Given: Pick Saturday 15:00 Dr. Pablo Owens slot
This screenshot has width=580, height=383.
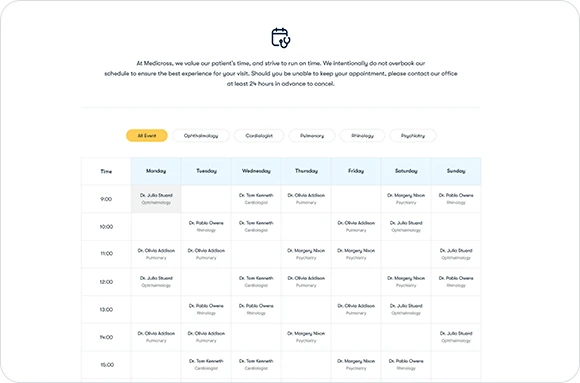Looking at the screenshot, I should point(406,364).
